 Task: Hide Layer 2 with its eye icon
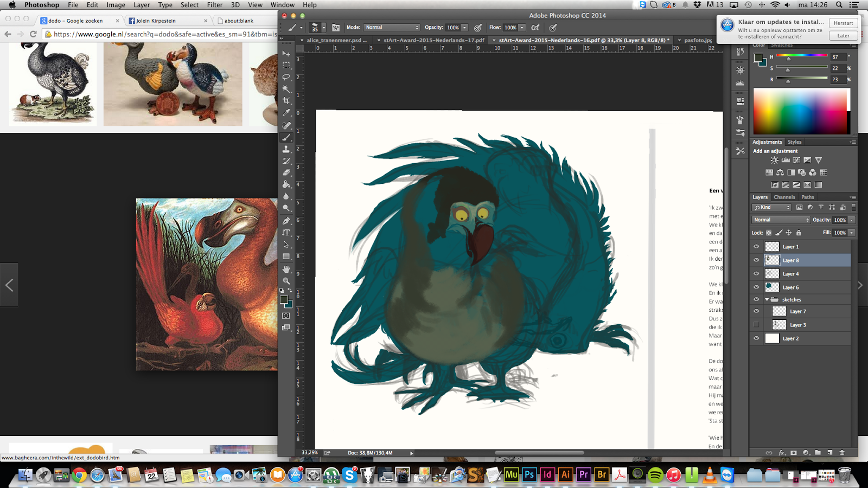(756, 338)
